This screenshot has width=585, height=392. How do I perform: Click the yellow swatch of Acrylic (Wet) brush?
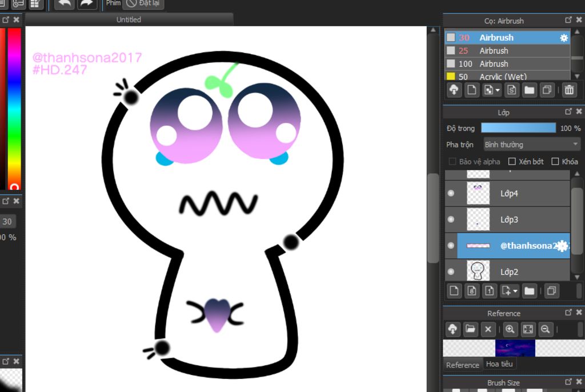click(x=451, y=77)
